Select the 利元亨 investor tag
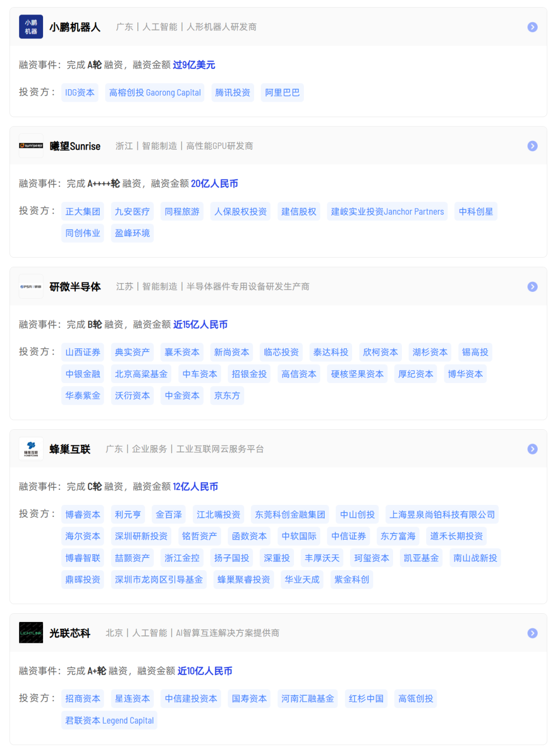Screen dimensions: 560x749 (128, 515)
